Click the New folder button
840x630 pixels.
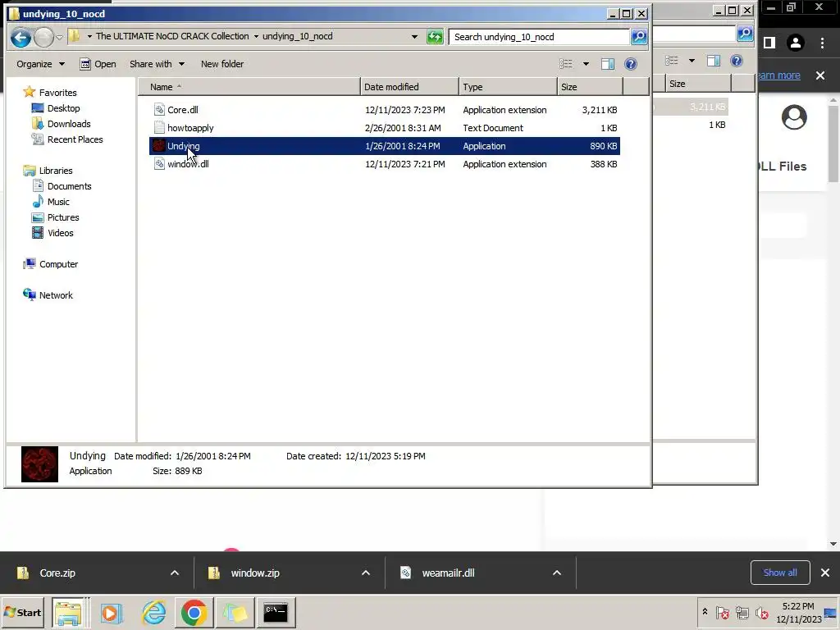tap(222, 64)
